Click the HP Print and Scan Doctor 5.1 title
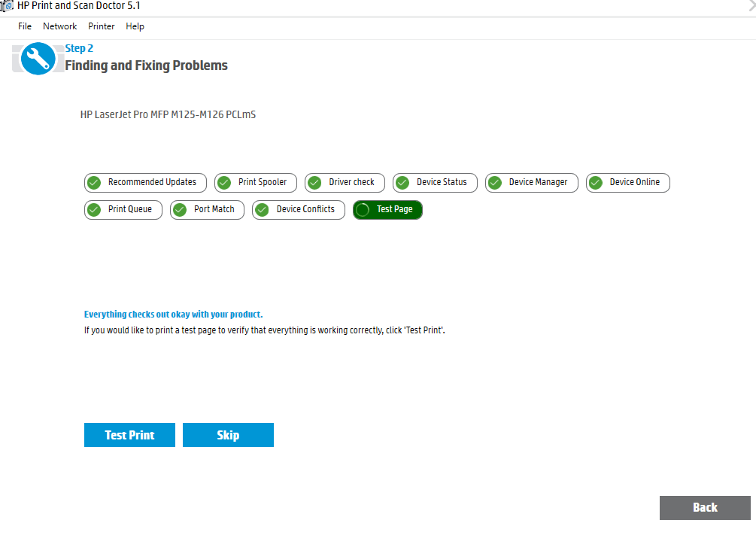The height and width of the screenshot is (535, 756). [78, 6]
